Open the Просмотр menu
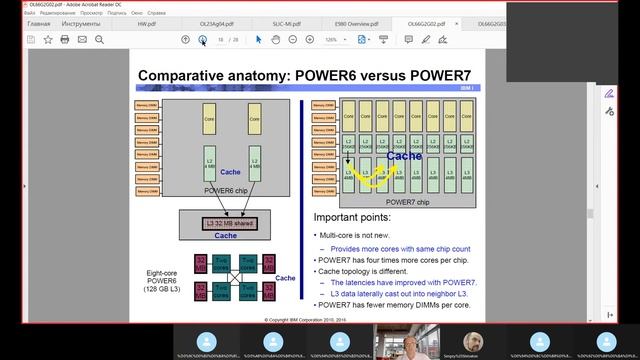 pos(91,13)
